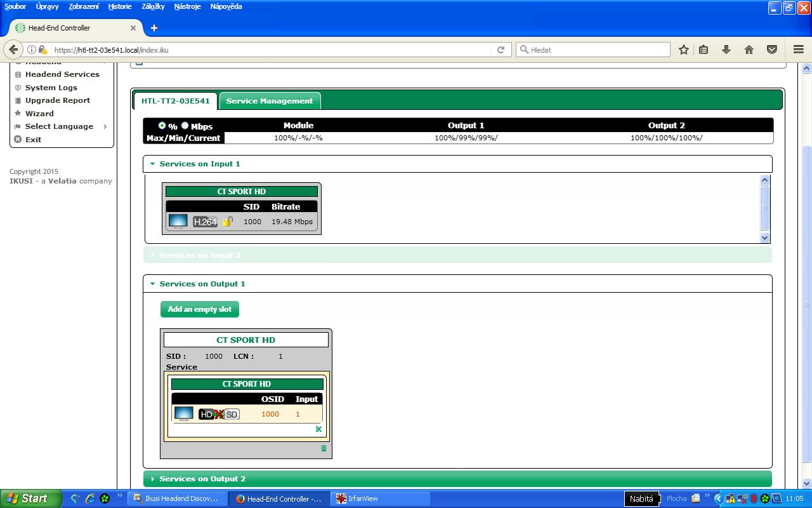
Task: Click the open padlock icon on the input service
Action: 228,222
